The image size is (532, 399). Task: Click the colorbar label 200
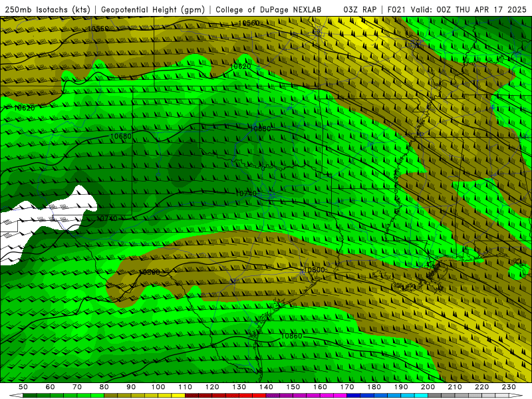428,387
